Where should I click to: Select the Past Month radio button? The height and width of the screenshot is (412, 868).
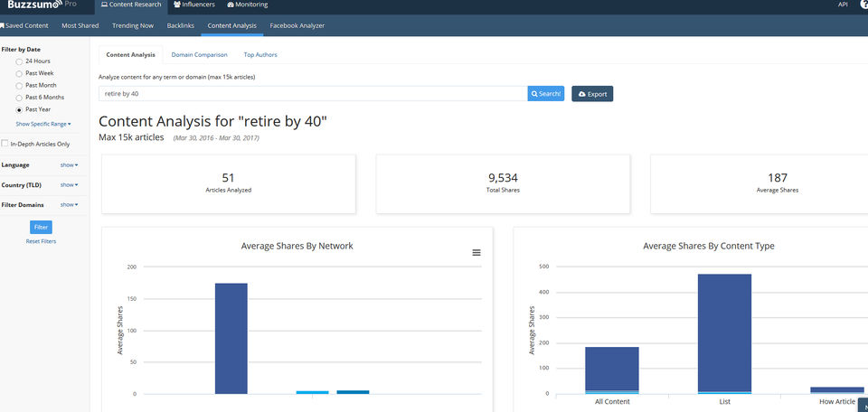[20, 85]
